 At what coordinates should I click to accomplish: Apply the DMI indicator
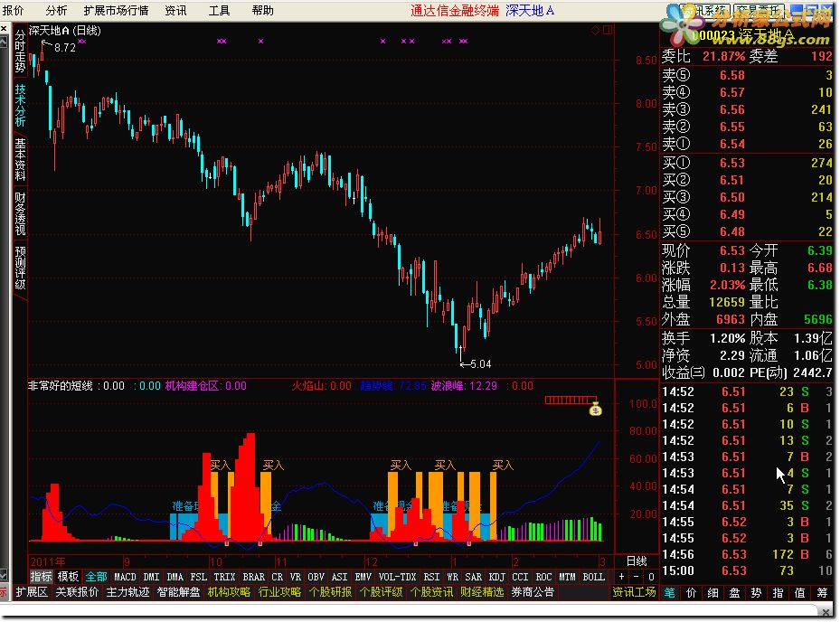pyautogui.click(x=152, y=577)
